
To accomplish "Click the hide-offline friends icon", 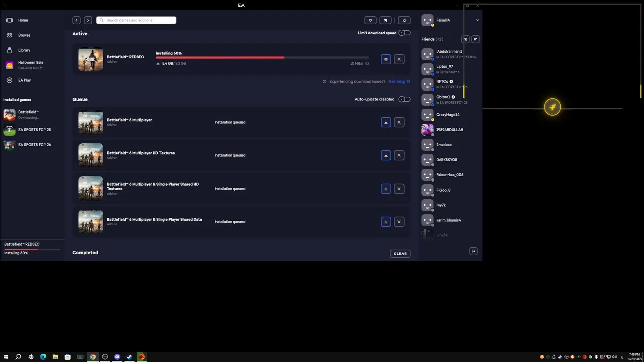I will tap(466, 39).
